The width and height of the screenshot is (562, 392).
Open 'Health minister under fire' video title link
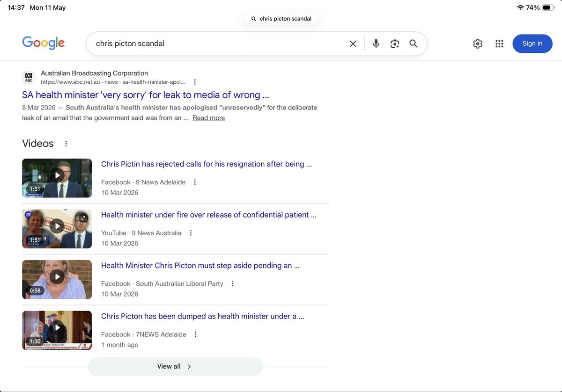pyautogui.click(x=209, y=215)
